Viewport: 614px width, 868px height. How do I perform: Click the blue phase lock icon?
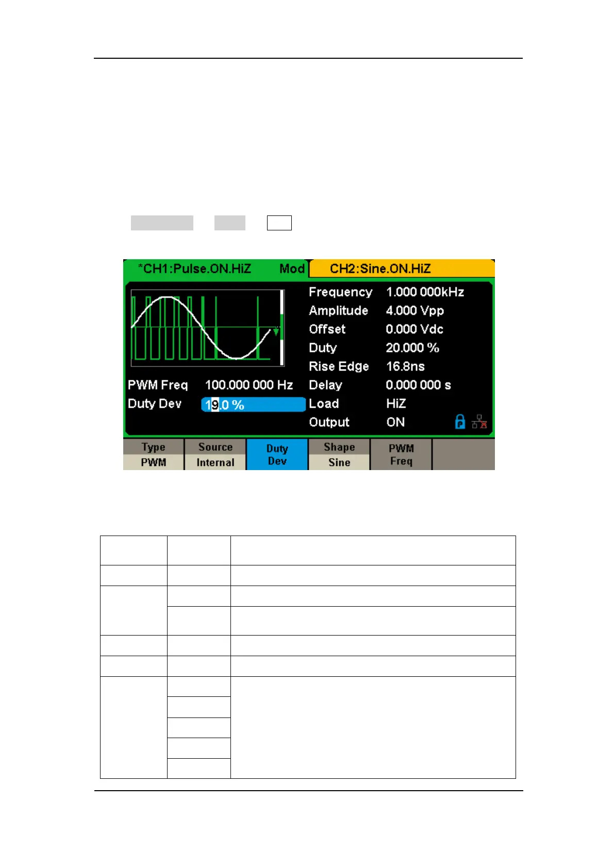point(460,422)
